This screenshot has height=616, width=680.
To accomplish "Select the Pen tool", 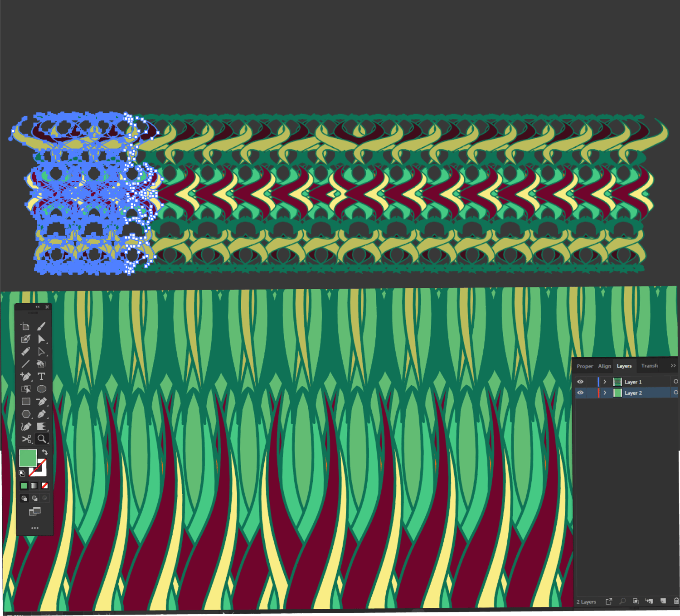I will [41, 414].
